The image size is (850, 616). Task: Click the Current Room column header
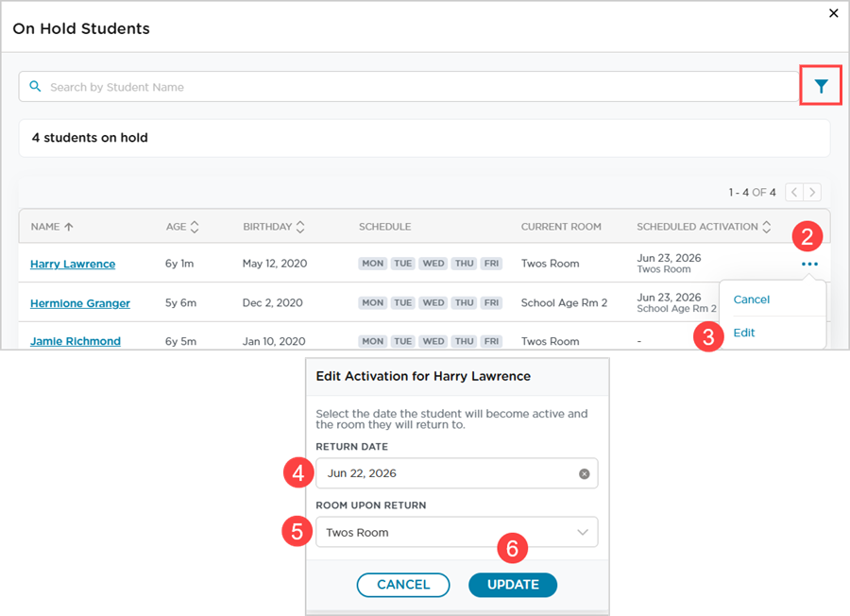pyautogui.click(x=561, y=227)
